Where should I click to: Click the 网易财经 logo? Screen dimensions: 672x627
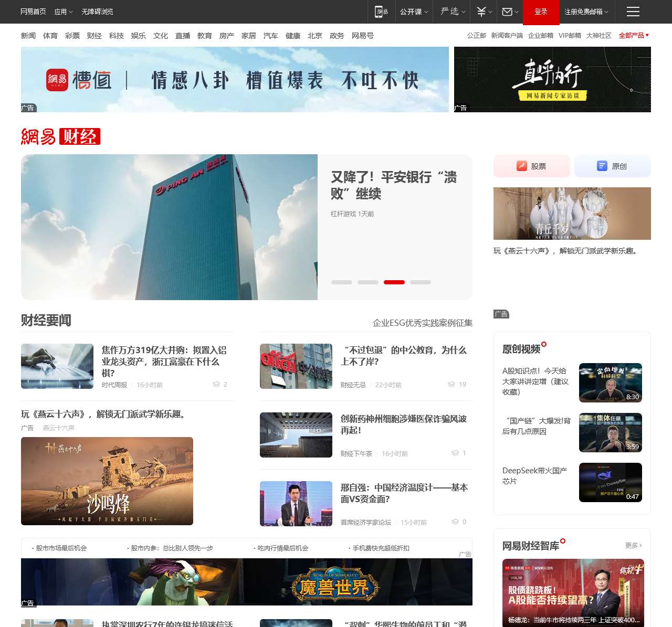coord(60,136)
